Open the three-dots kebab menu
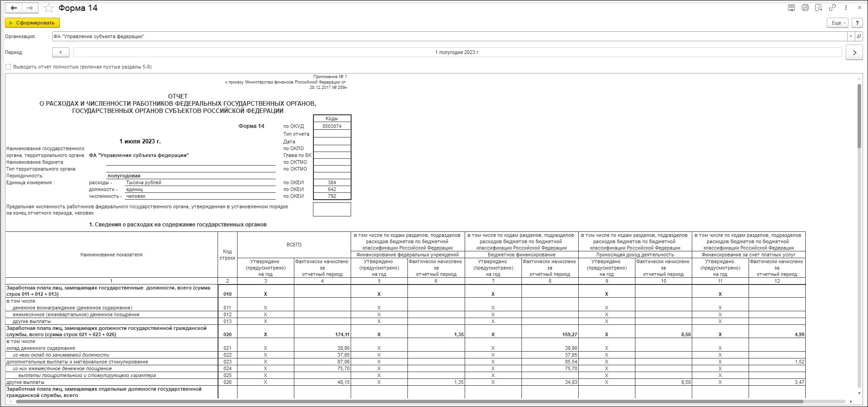This screenshot has width=868, height=407. coord(846,8)
